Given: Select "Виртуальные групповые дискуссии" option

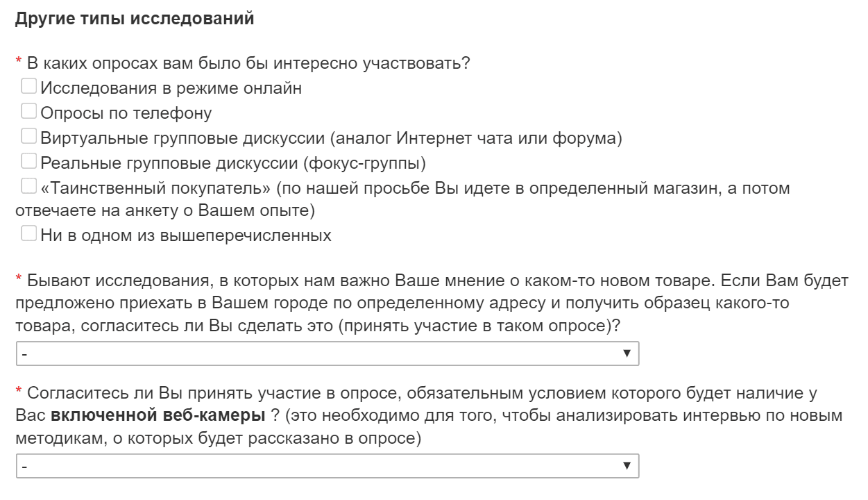Looking at the screenshot, I should click(x=28, y=135).
